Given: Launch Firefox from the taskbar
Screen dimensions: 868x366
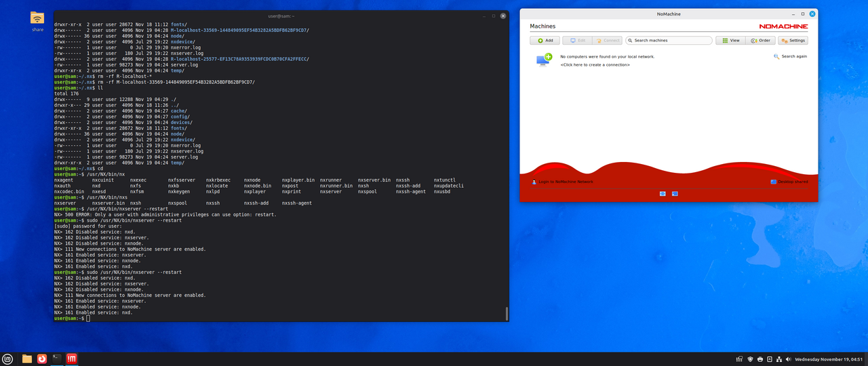Looking at the screenshot, I should click(42, 359).
